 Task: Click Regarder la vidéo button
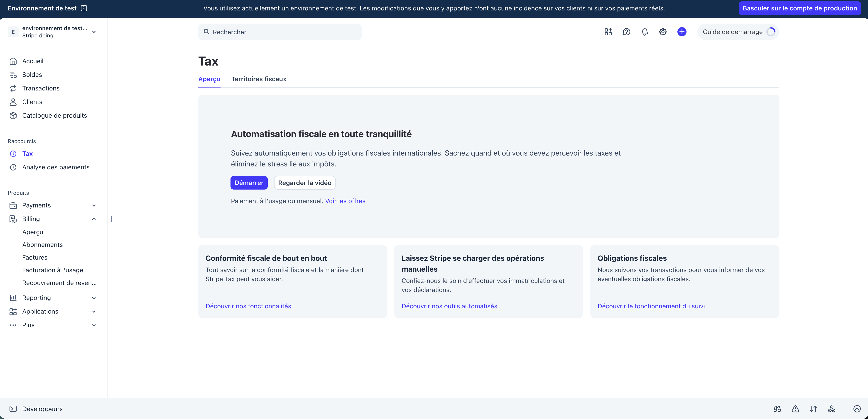coord(305,183)
